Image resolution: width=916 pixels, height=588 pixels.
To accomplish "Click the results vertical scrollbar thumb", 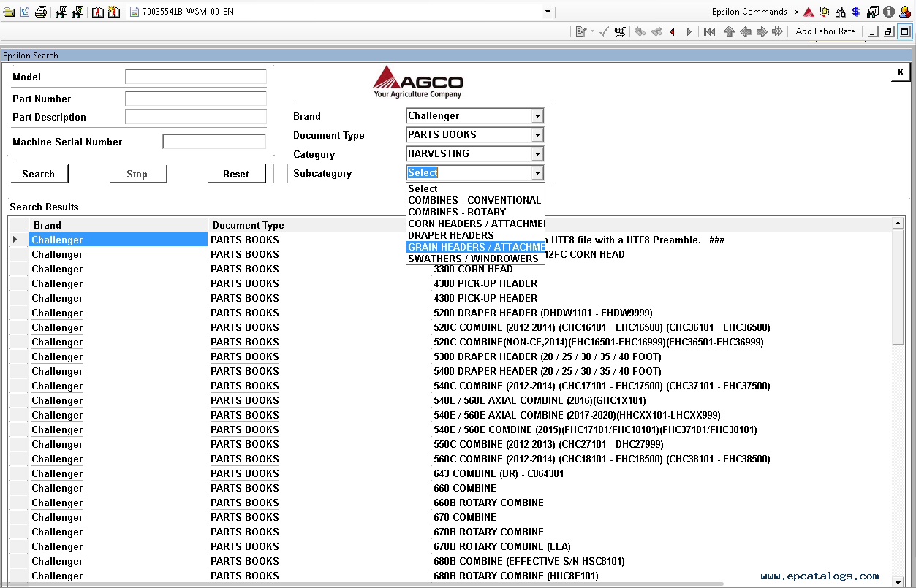I will click(899, 287).
